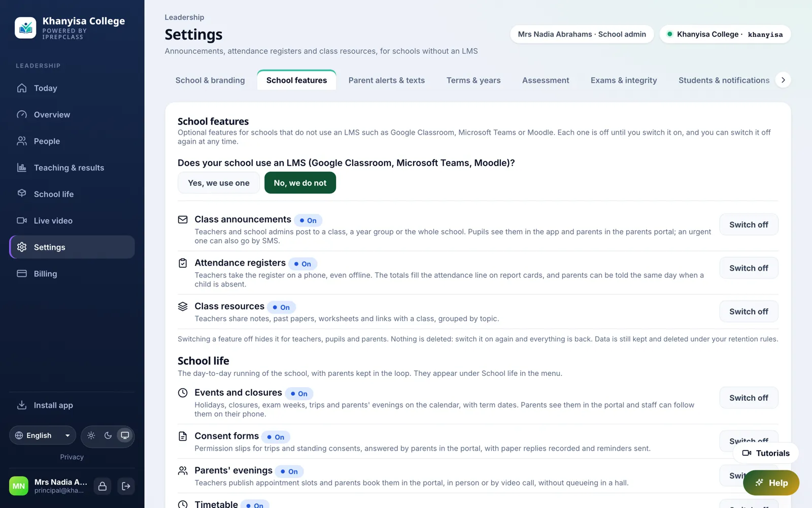The height and width of the screenshot is (508, 812).
Task: Select 'Yes, we use one' option
Action: (x=219, y=183)
